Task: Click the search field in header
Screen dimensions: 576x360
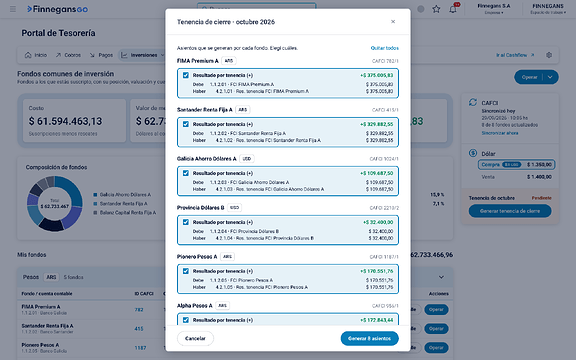Action: coord(256,7)
